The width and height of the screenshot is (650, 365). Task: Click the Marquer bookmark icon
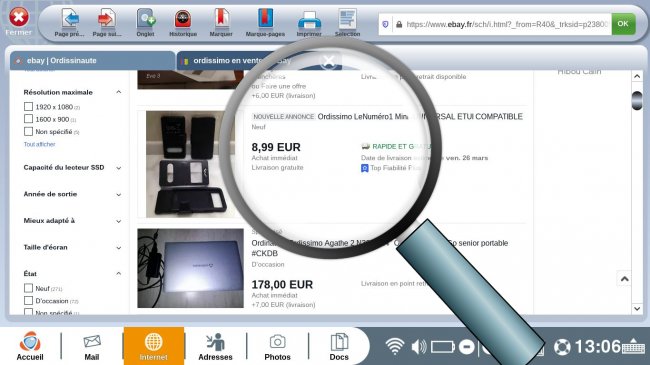[221, 19]
